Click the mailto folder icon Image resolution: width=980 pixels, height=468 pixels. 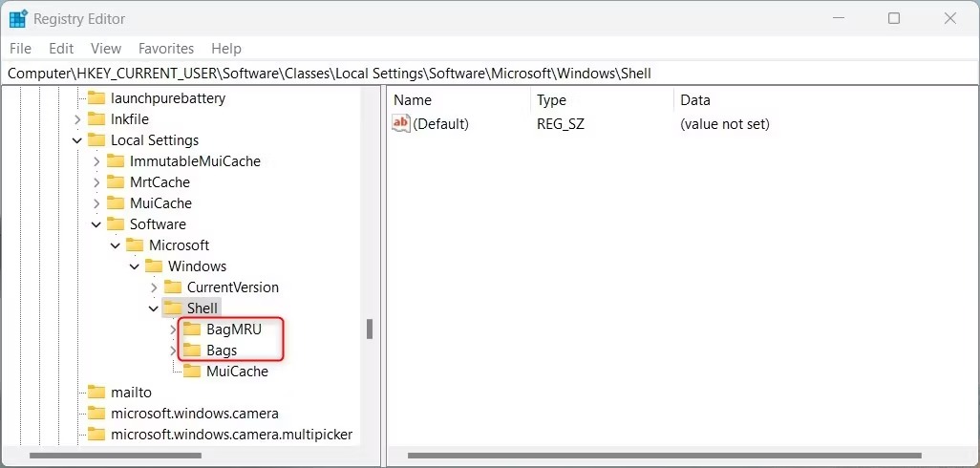[x=96, y=393]
